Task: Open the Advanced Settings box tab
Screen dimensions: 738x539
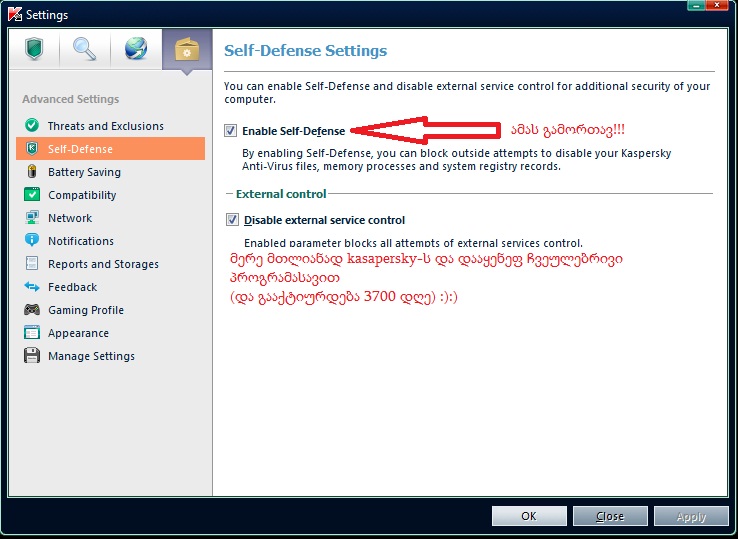Action: pyautogui.click(x=187, y=49)
